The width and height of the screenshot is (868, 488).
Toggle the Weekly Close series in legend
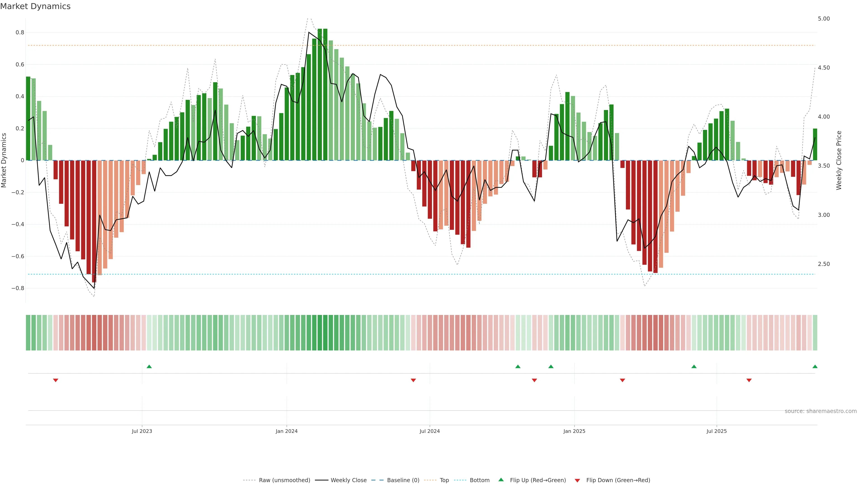pos(348,480)
